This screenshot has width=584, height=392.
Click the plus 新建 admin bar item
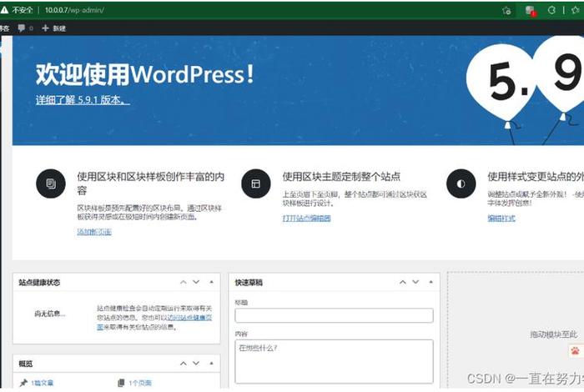(x=53, y=28)
